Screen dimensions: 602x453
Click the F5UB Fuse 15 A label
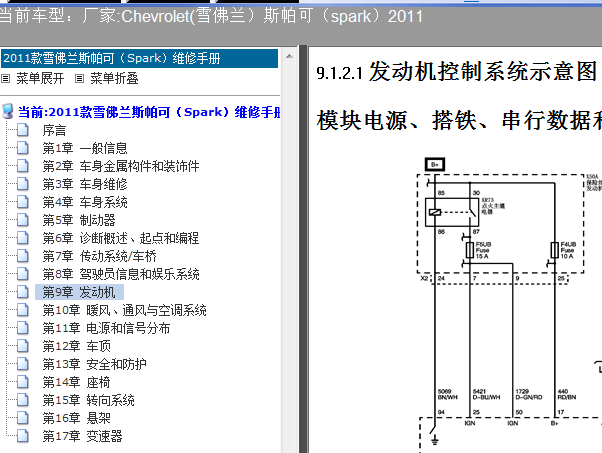pos(483,250)
